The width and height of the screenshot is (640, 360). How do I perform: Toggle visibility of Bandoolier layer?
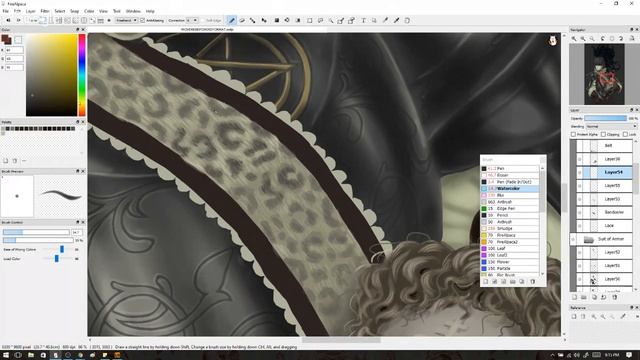click(580, 212)
